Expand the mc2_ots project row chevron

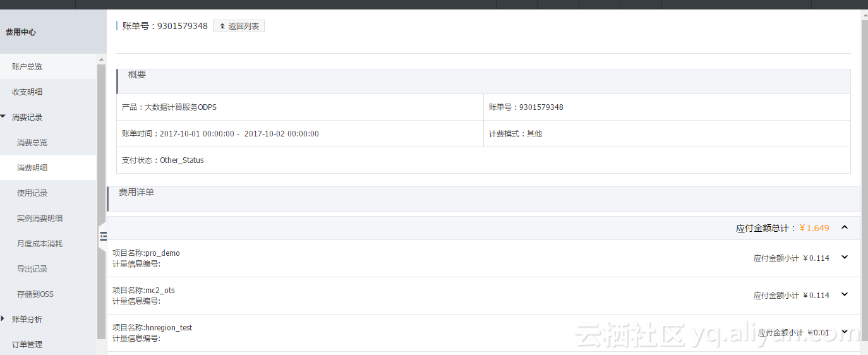[845, 294]
